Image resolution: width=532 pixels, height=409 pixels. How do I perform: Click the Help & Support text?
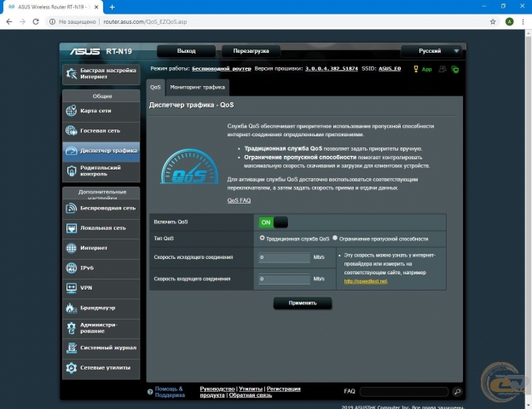tap(170, 392)
